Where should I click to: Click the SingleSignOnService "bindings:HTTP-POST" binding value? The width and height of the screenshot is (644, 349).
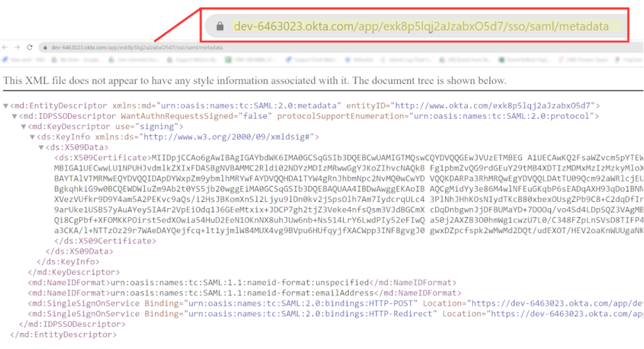click(x=301, y=303)
